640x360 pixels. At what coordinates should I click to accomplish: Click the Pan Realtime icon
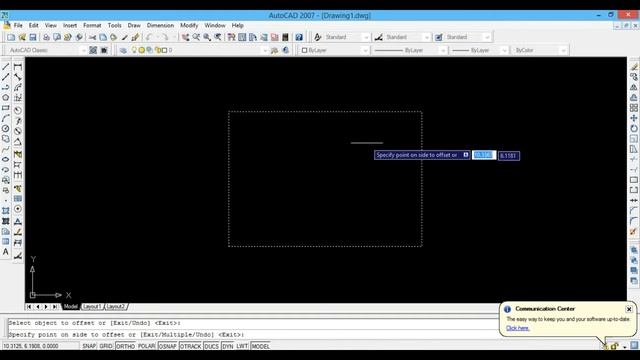(185, 37)
